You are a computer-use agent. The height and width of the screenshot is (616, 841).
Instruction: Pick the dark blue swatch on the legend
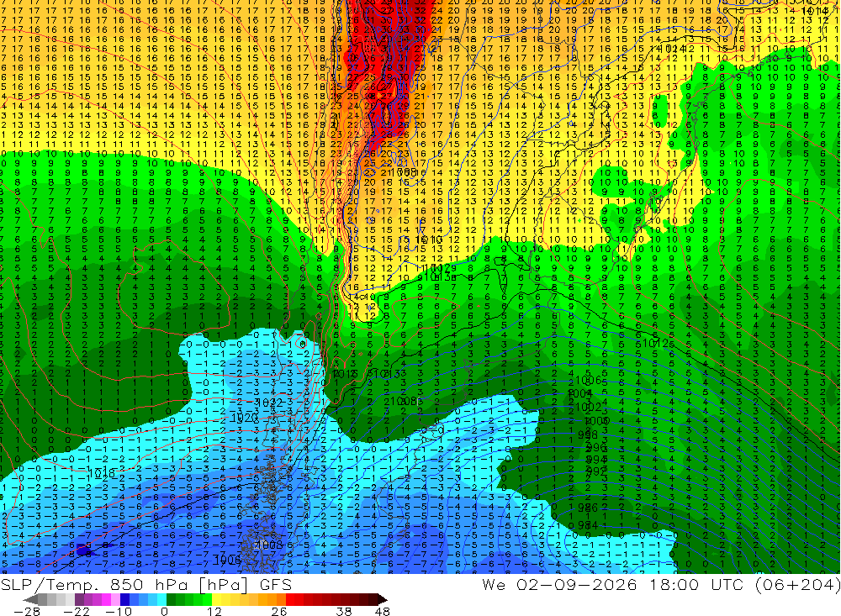(x=124, y=599)
